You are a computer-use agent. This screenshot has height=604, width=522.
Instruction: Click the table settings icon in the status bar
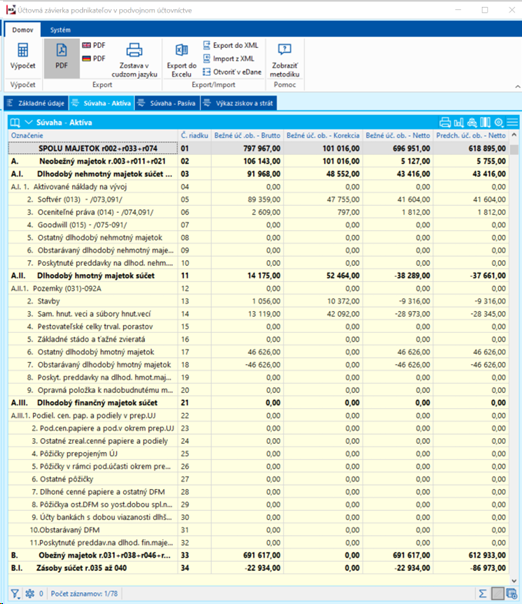(x=512, y=594)
